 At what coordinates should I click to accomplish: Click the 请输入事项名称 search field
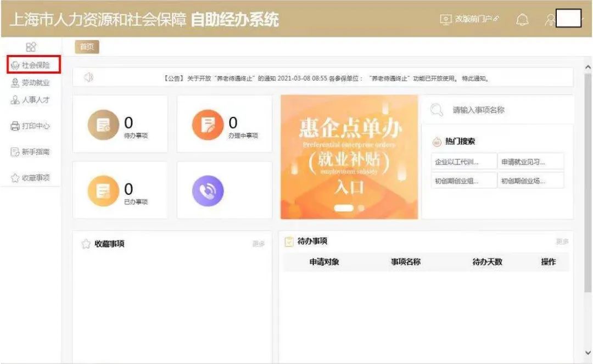[505, 110]
